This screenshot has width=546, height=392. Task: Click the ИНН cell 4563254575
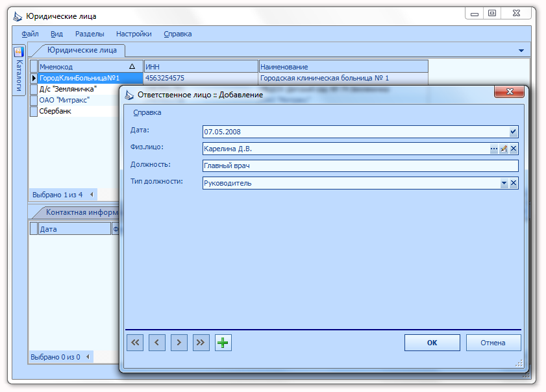[201, 78]
